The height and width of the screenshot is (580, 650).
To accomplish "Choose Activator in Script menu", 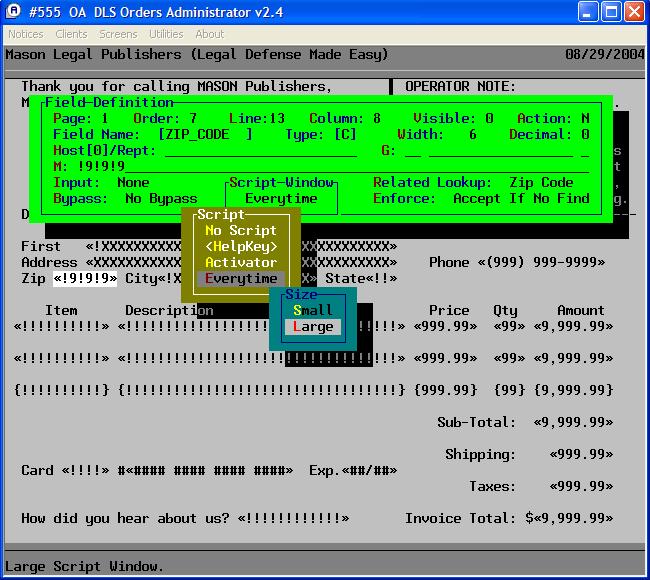I will click(241, 262).
